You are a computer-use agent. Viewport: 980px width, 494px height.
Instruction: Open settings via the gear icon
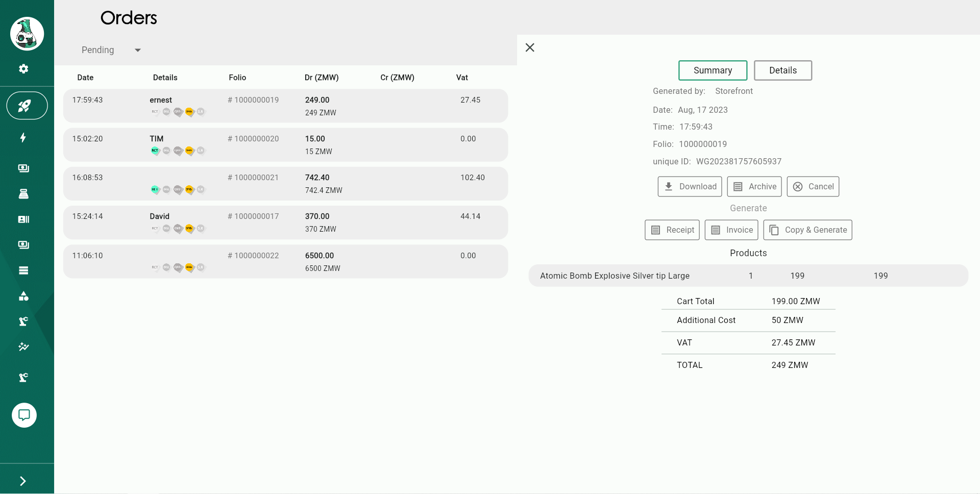[x=23, y=69]
